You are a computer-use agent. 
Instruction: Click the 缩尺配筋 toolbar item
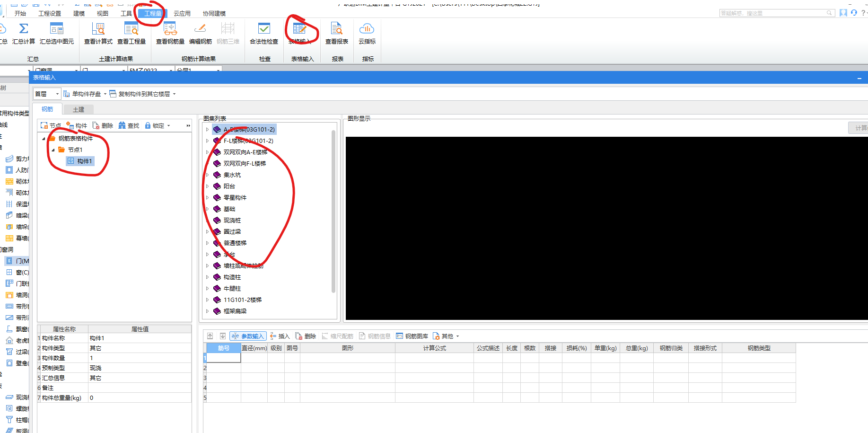(337, 336)
